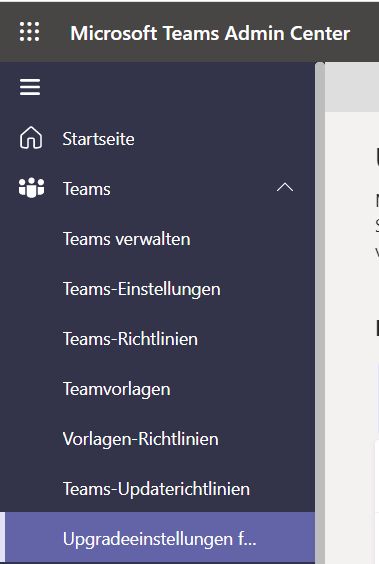Open Teams verwalten
This screenshot has height=564, width=379.
127,239
